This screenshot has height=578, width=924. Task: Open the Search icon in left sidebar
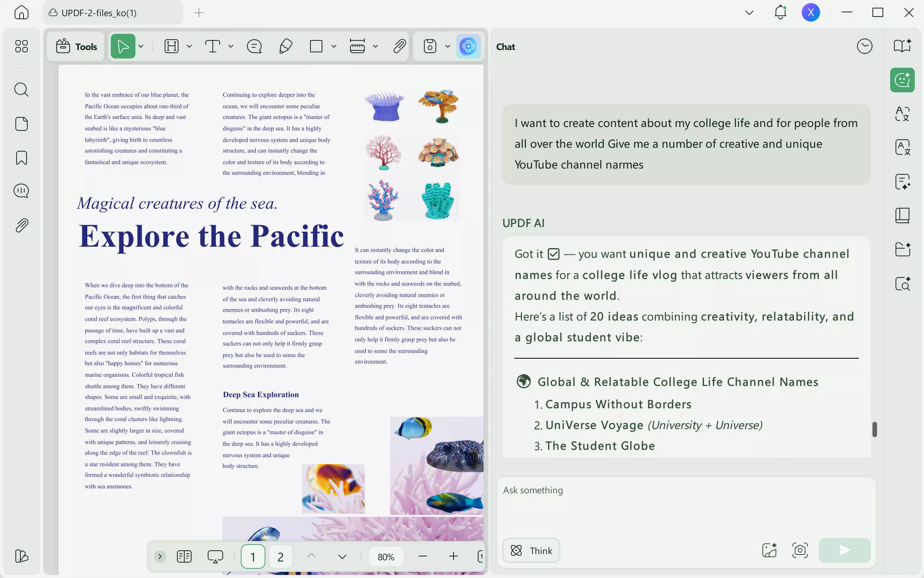coord(21,90)
